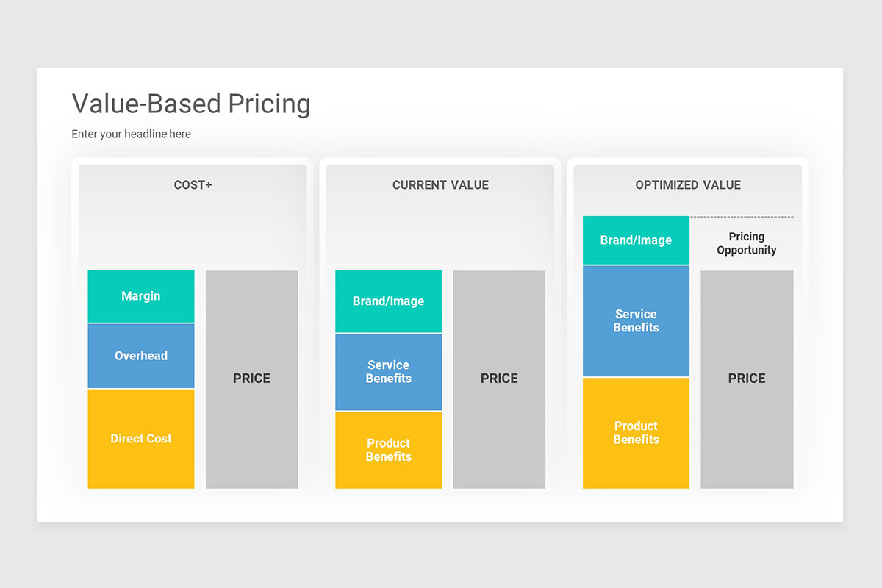
Task: Click the Brand/Image block in Current Value
Action: pos(389,301)
